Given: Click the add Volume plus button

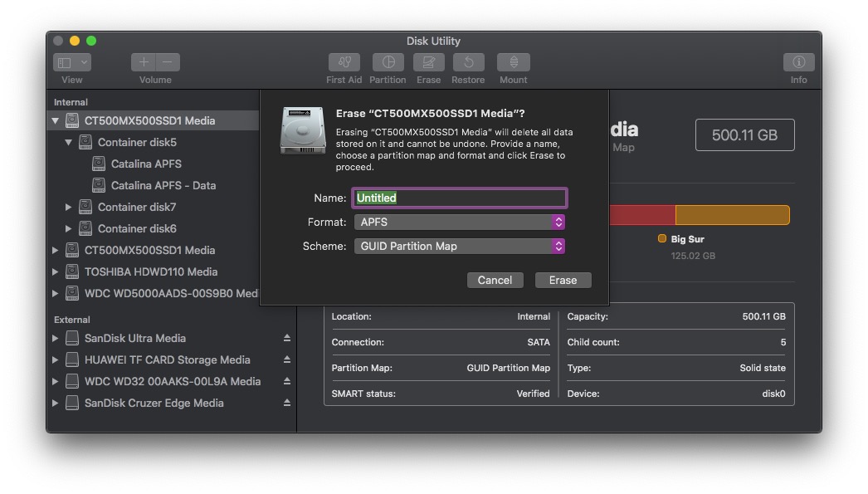Looking at the screenshot, I should pyautogui.click(x=144, y=62).
